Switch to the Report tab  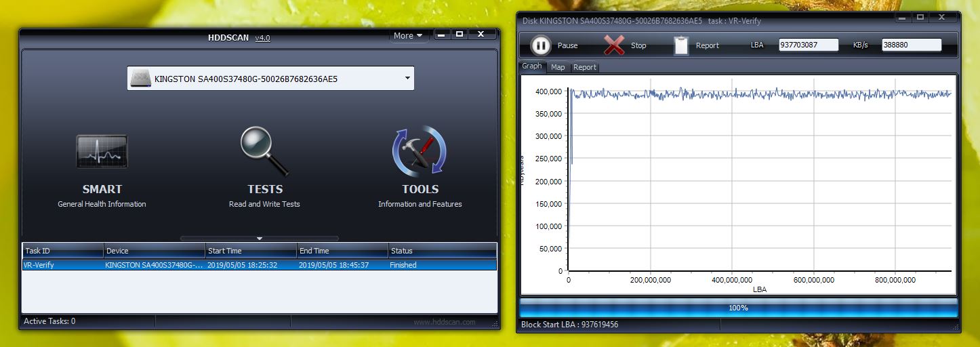tap(585, 67)
